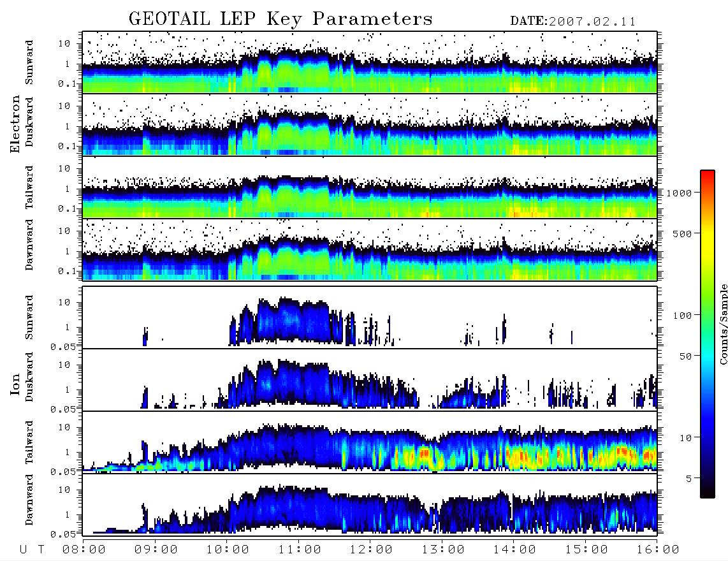728x561 pixels.
Task: Select the Ion 'Duskward' axis label
Action: [29, 377]
